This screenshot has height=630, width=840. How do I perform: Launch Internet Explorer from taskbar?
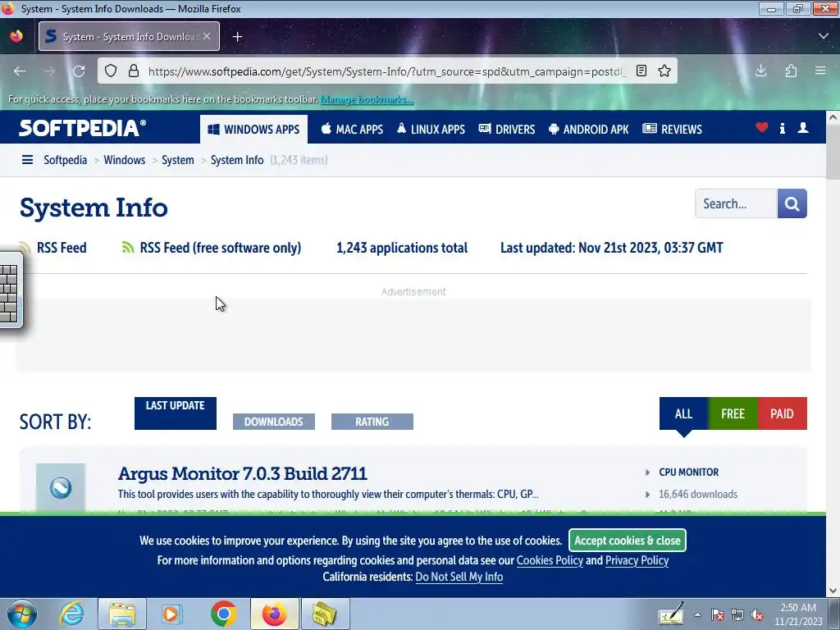72,614
